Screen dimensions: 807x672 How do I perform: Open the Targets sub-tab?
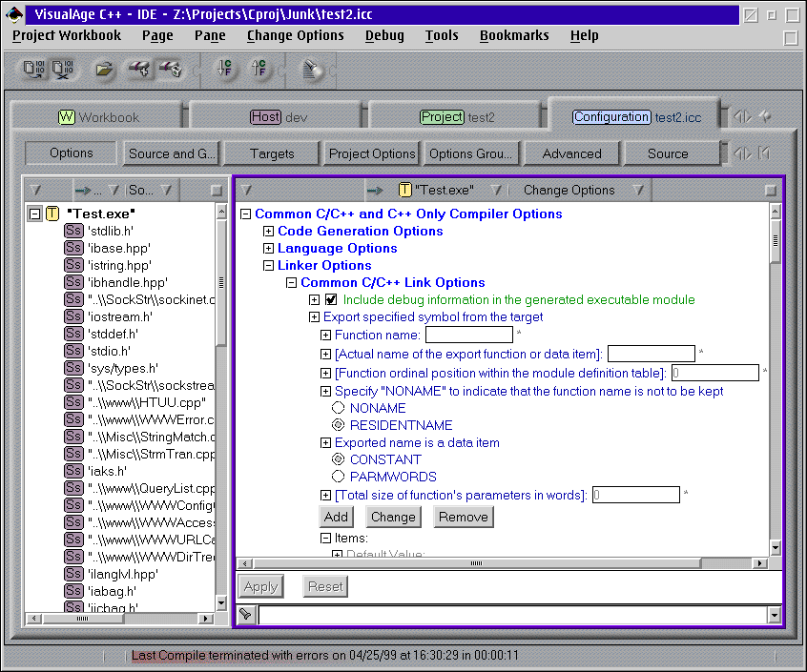pos(272,153)
